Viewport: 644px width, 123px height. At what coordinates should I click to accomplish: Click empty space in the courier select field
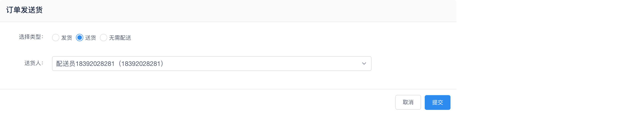[x=263, y=64]
